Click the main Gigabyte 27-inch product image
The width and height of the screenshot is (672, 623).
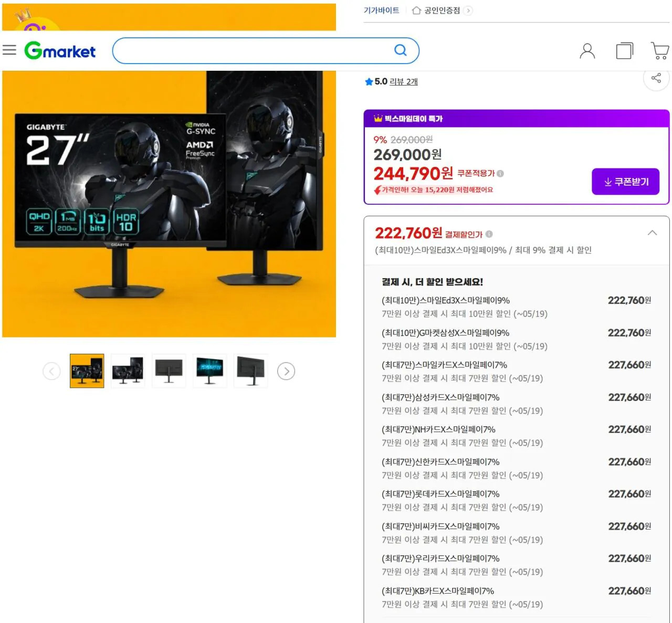tap(169, 204)
